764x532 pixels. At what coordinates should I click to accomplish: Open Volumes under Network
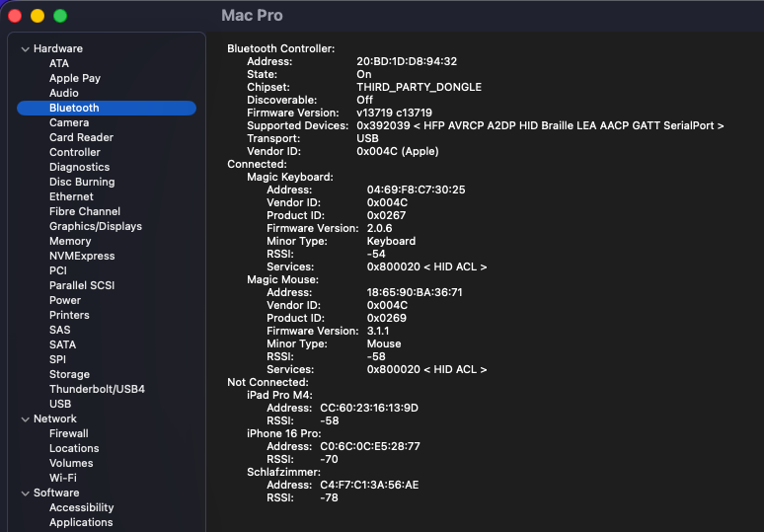(71, 463)
